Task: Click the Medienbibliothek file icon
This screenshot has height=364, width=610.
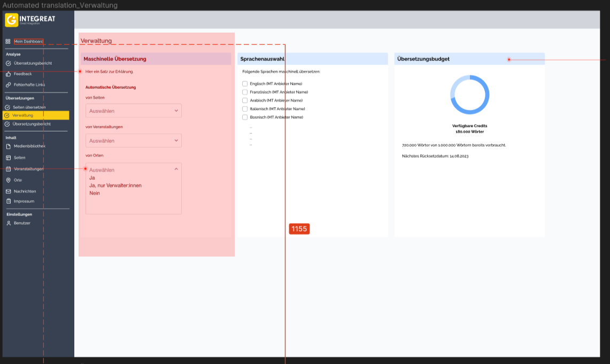Action: 8,146
